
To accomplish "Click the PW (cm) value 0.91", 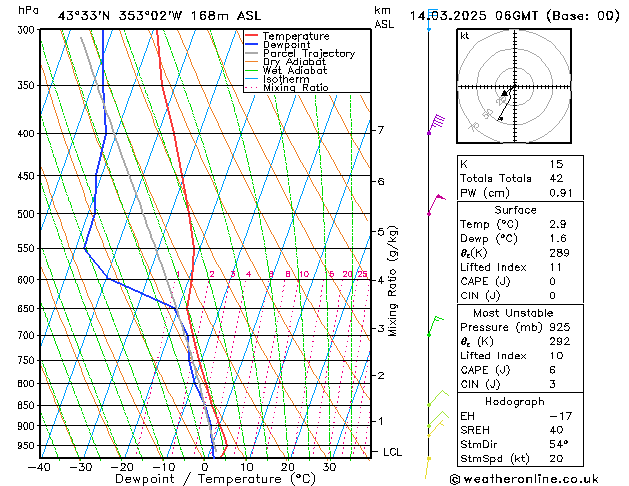I will coord(561,193).
